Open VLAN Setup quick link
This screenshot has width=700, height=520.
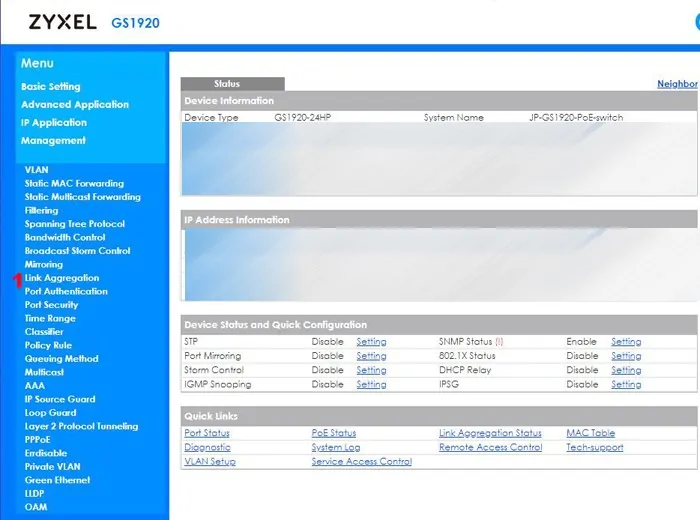point(210,462)
